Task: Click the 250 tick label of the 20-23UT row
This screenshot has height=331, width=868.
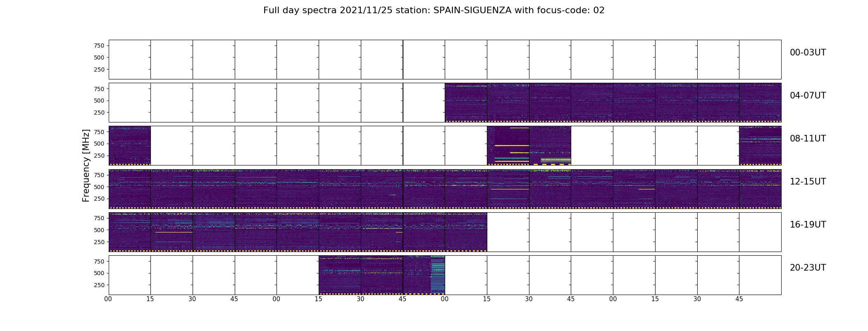Action: point(99,285)
